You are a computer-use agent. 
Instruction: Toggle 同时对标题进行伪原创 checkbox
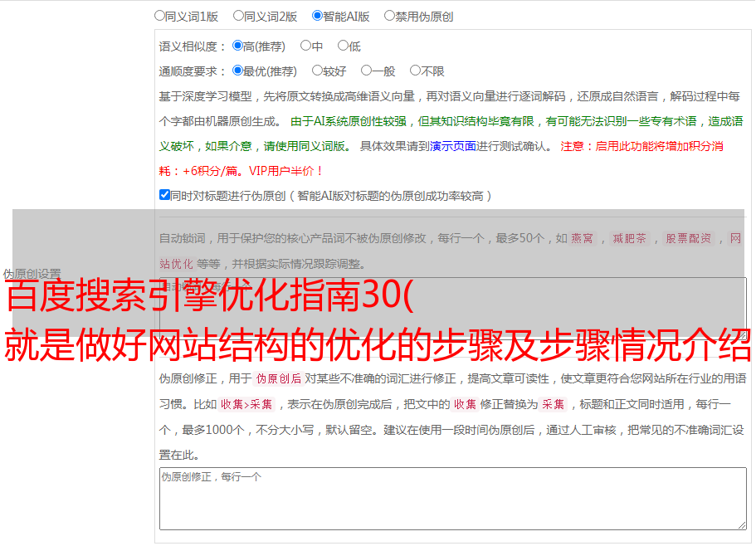point(164,195)
